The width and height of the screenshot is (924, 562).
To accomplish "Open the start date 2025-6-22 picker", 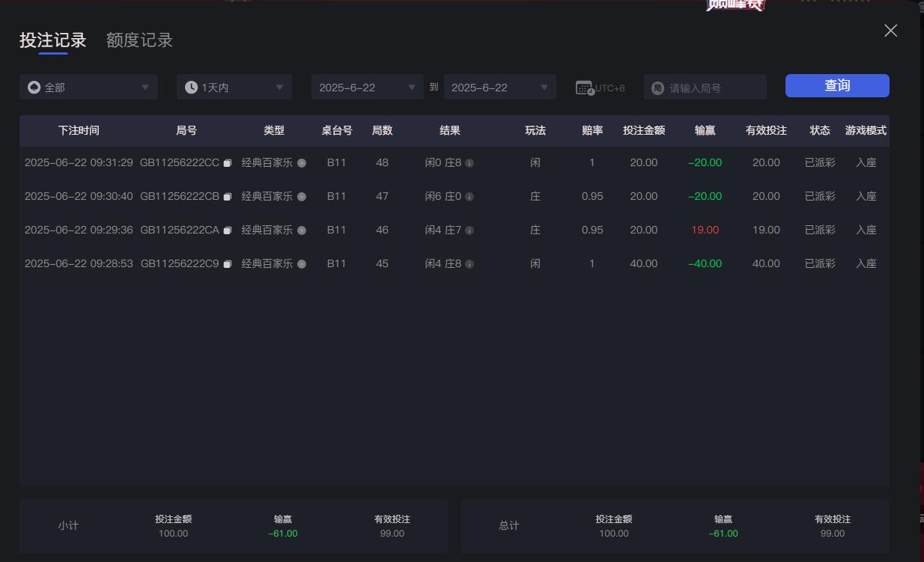I will click(367, 87).
